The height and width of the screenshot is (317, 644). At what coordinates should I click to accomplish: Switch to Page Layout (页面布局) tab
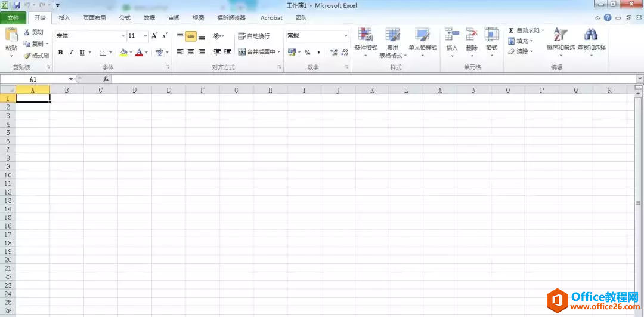94,18
